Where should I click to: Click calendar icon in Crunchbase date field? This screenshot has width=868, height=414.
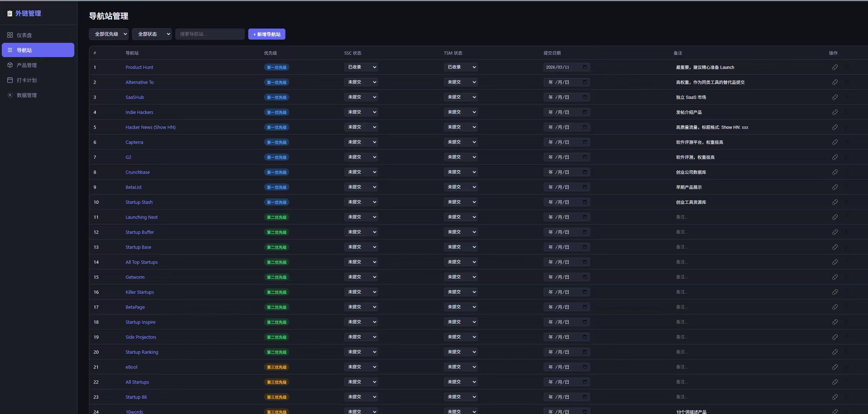[x=585, y=172]
